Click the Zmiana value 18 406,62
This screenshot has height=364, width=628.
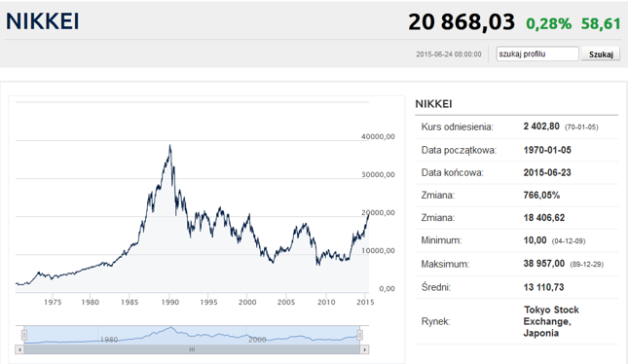point(544,218)
